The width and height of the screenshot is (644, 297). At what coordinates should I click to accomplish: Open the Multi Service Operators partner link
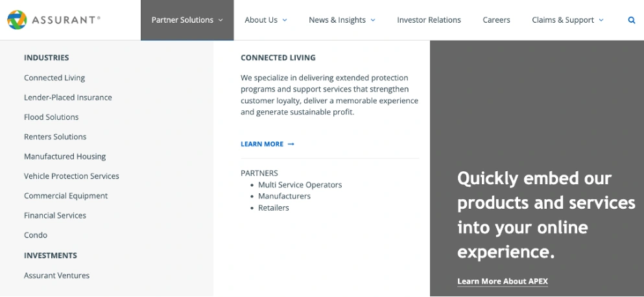tap(300, 185)
